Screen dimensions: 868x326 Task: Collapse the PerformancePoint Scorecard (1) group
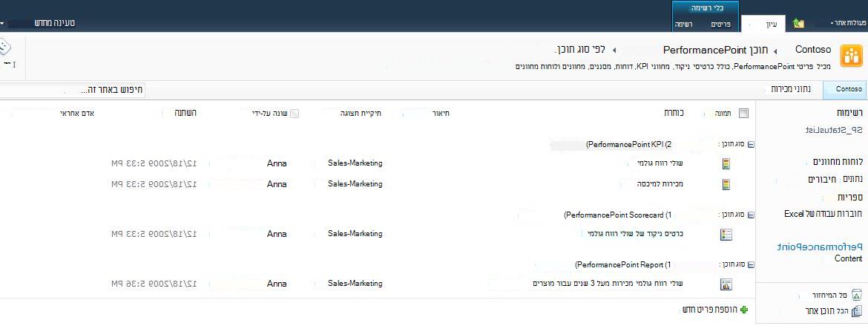click(x=751, y=214)
